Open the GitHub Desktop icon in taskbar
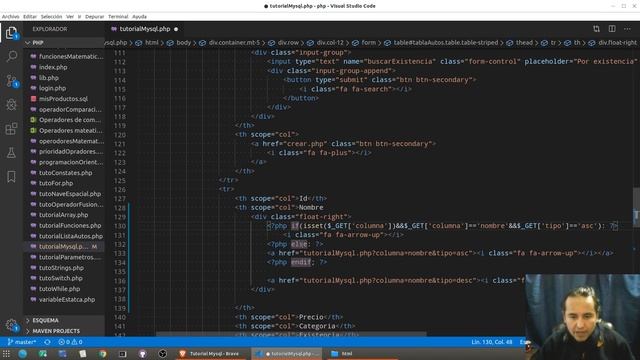 142,353
